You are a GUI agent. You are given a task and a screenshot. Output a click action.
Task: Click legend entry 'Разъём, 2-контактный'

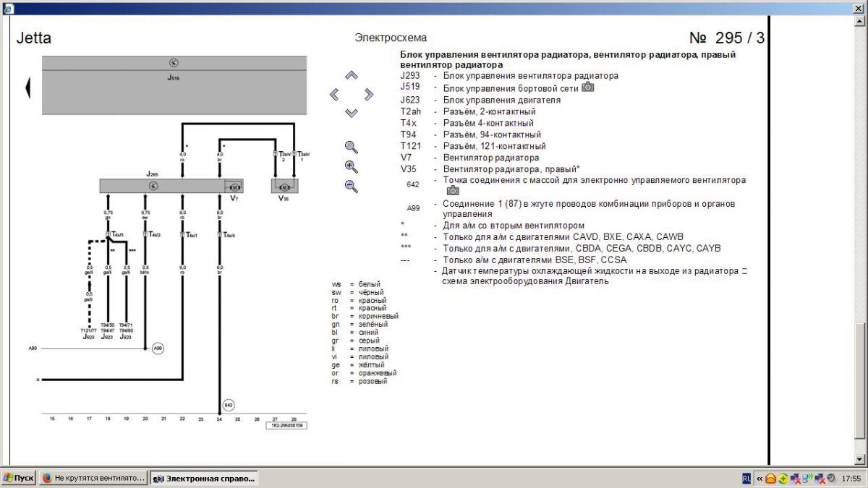click(489, 111)
